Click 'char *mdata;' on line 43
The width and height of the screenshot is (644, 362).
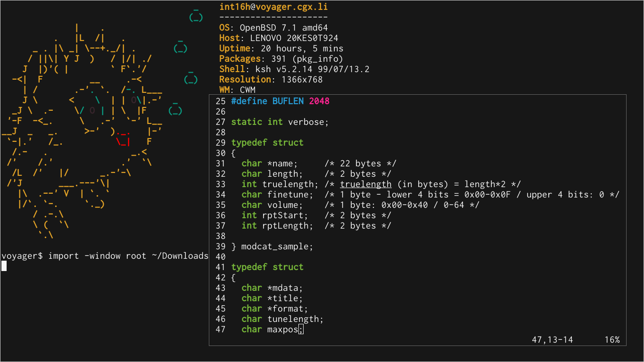tap(272, 288)
